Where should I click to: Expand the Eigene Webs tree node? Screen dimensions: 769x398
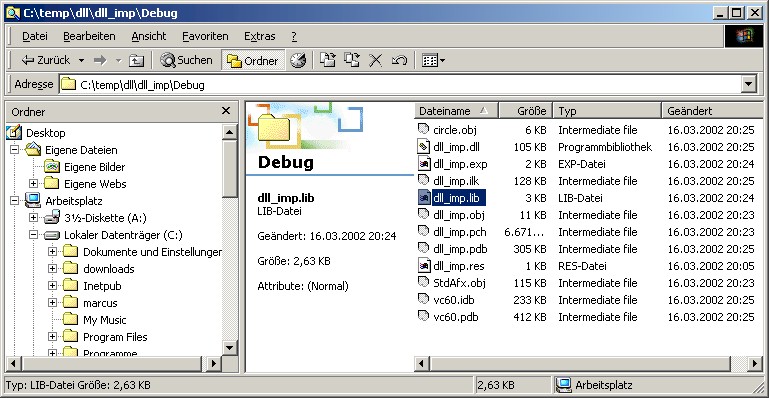tap(33, 184)
